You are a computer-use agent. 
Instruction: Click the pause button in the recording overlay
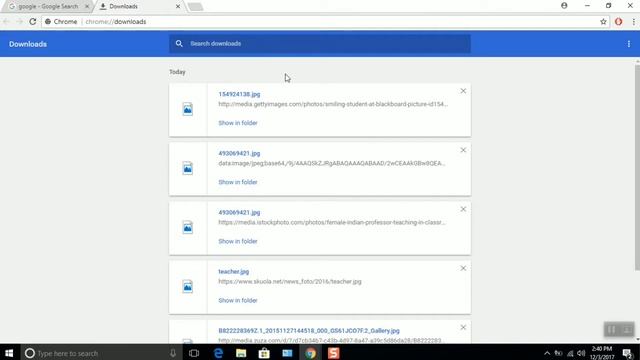611,329
